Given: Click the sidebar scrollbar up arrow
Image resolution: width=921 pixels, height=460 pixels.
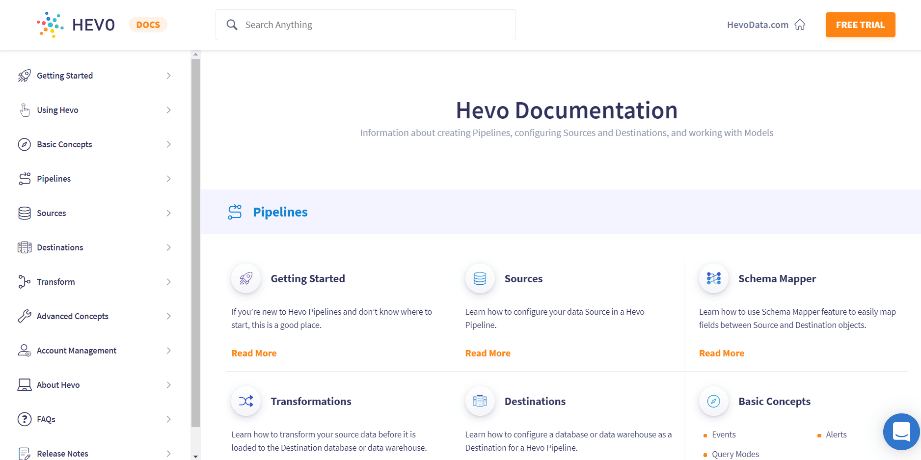Looking at the screenshot, I should click(x=196, y=55).
